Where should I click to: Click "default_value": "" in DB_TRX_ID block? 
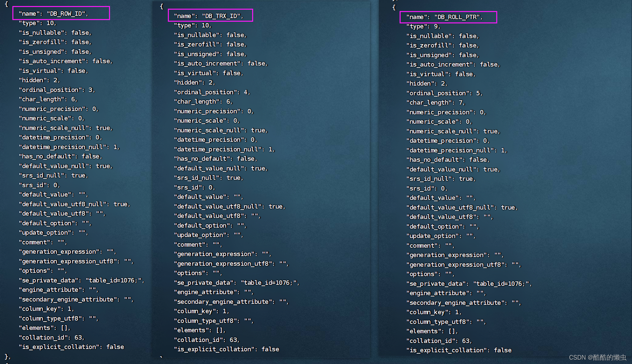click(x=209, y=197)
